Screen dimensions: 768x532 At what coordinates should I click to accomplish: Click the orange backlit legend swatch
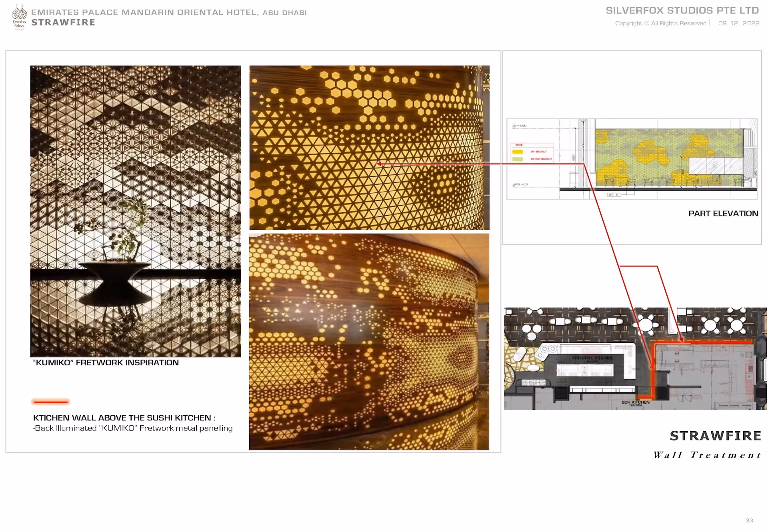pos(518,152)
